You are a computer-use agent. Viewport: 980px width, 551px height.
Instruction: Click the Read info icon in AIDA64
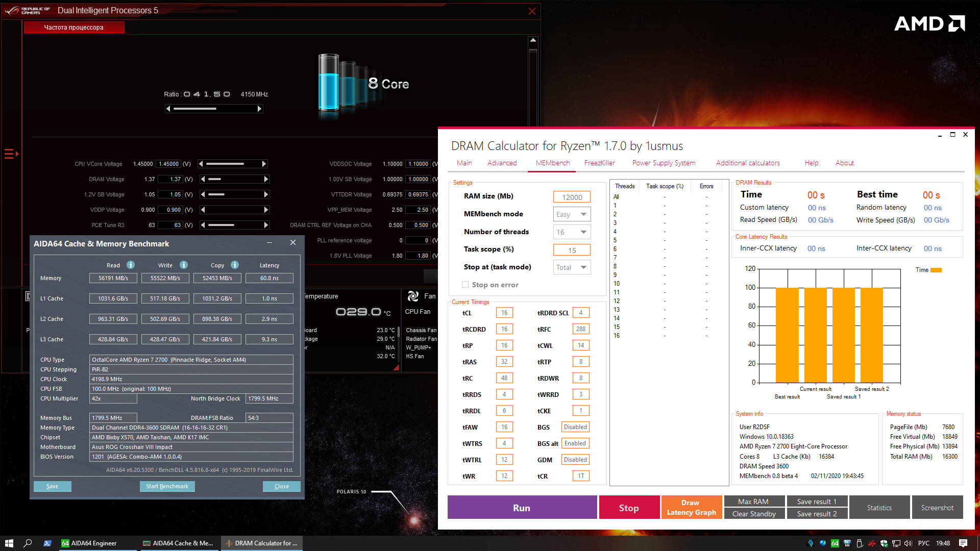click(131, 265)
